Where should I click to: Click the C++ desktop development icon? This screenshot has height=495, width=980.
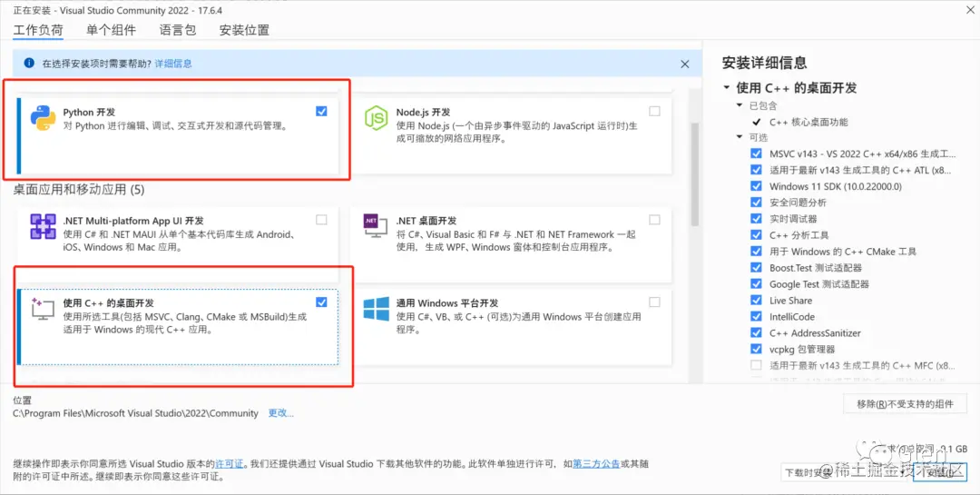pyautogui.click(x=44, y=309)
